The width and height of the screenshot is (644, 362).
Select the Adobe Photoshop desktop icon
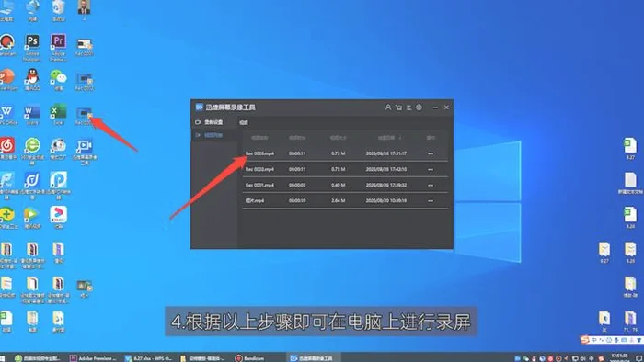[x=32, y=48]
